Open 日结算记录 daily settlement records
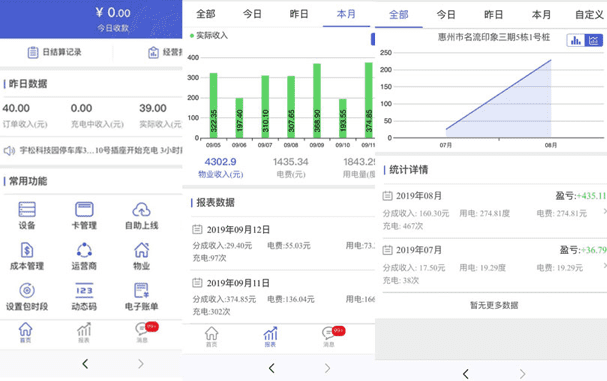 tap(55, 52)
